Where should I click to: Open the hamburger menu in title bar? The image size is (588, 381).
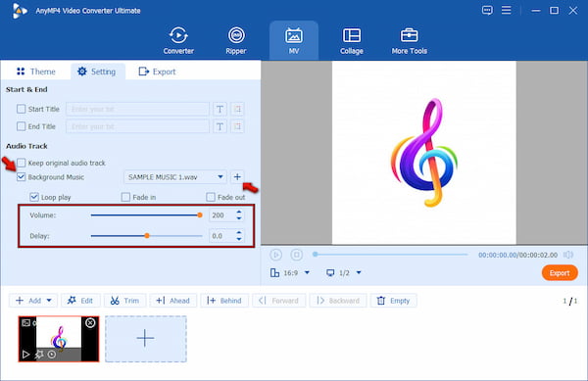pos(507,10)
